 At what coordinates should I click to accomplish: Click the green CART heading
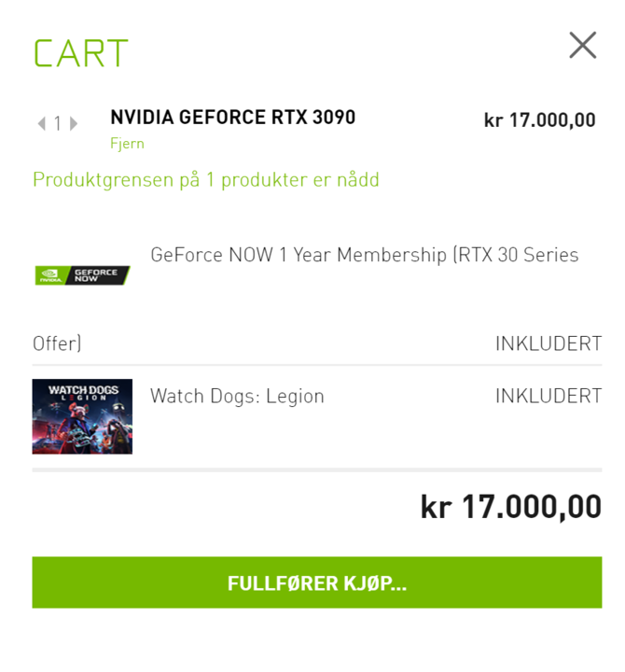coord(81,53)
